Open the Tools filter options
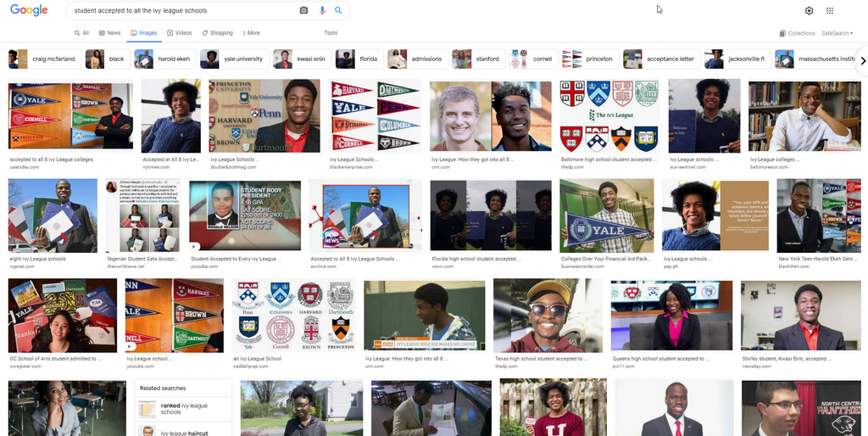 331,33
